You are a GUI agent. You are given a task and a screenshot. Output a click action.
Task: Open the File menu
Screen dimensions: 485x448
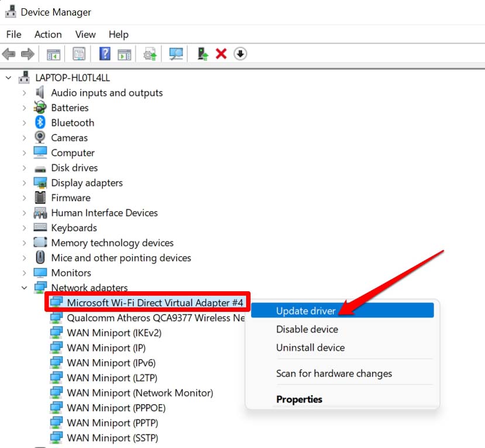13,35
